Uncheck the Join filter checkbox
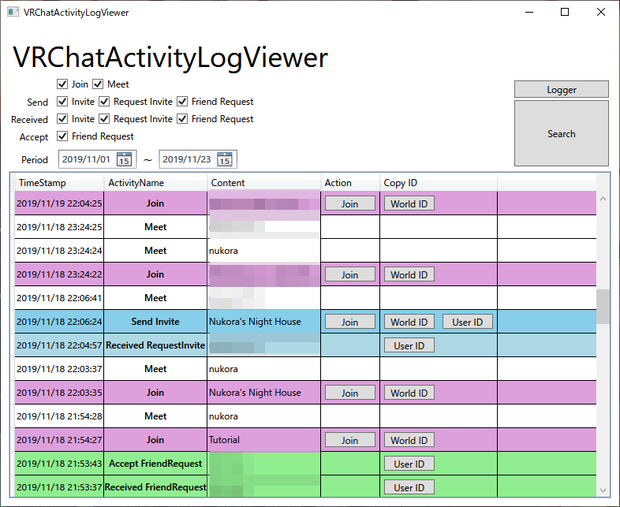 tap(62, 84)
